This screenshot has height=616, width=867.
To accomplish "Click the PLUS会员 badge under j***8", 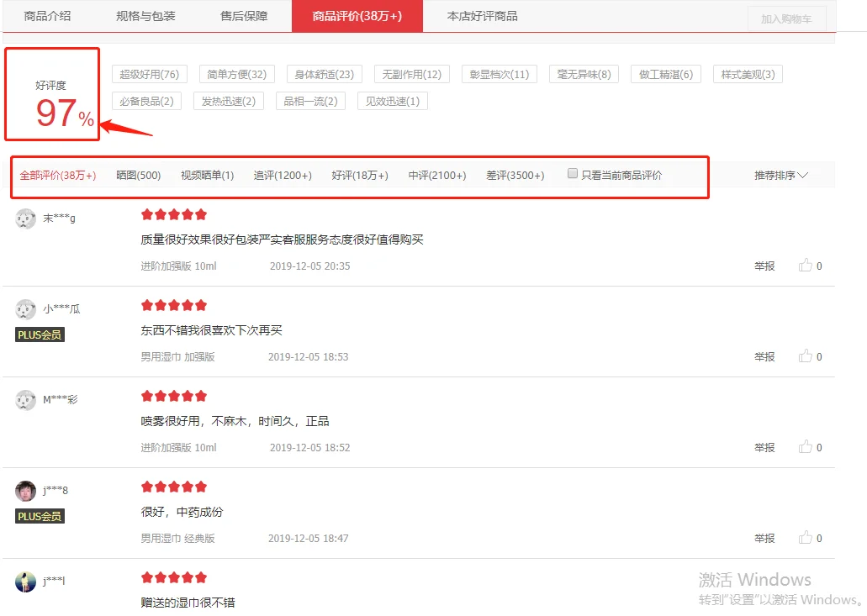I will [40, 517].
